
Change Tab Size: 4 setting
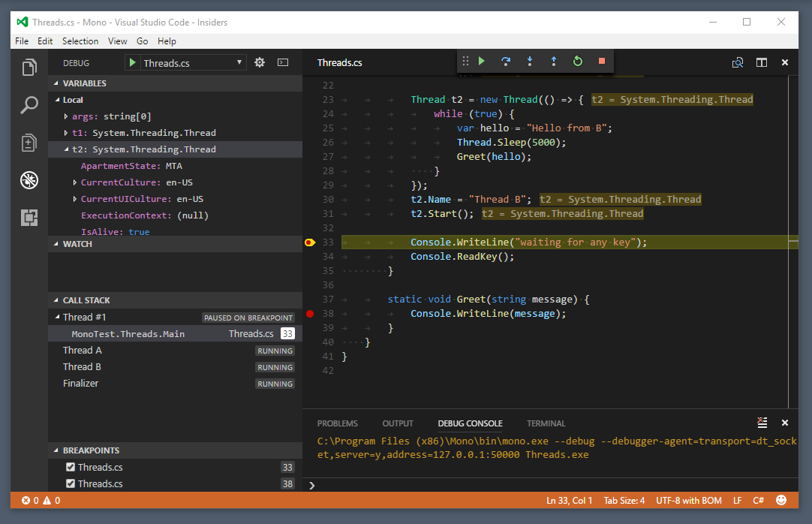coord(624,500)
